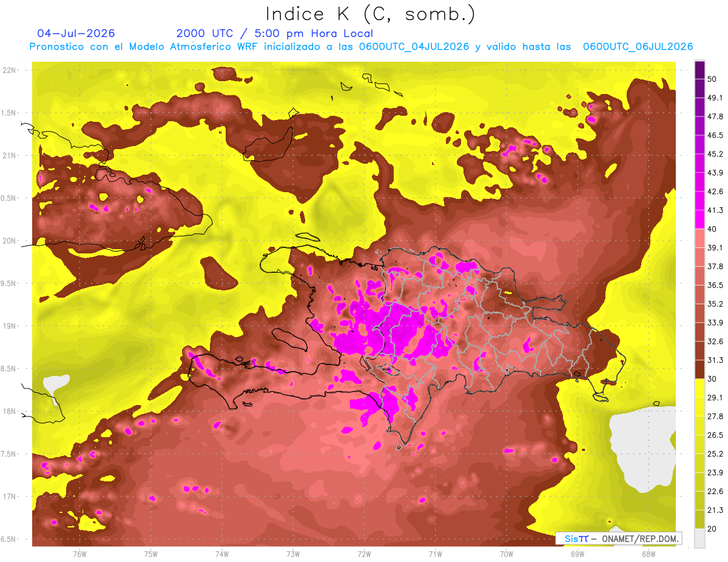This screenshot has height=562, width=728.
Task: Click the colorbar value "33.9"
Action: coord(715,323)
